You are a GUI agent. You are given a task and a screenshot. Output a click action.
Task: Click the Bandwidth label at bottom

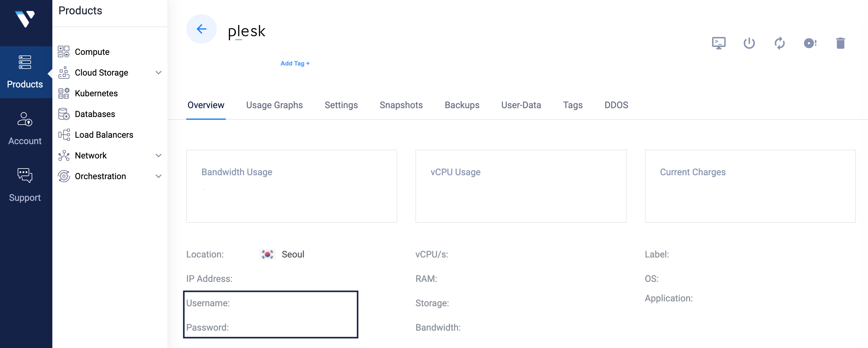point(438,327)
